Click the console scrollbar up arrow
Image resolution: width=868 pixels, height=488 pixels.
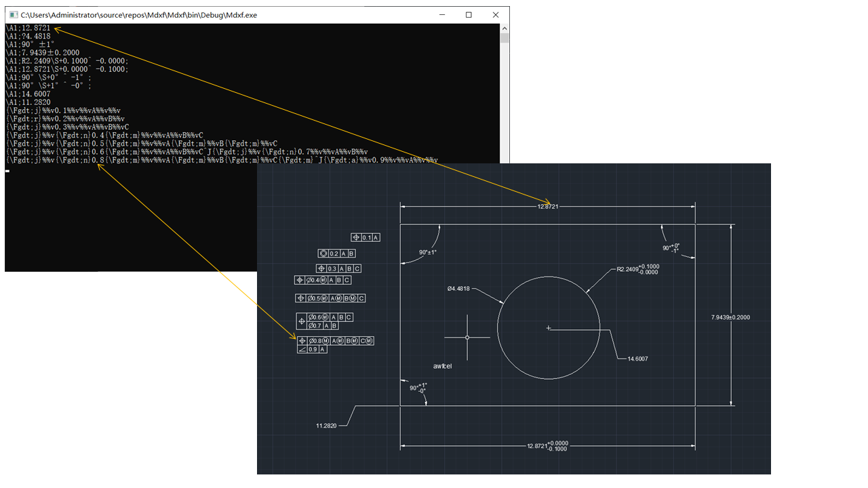coord(505,28)
